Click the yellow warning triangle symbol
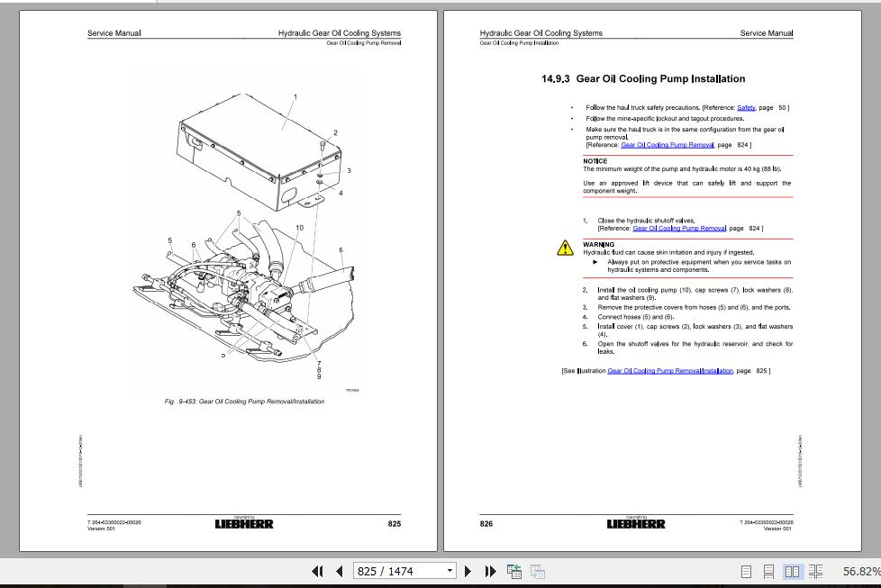The width and height of the screenshot is (881, 588). pos(565,248)
